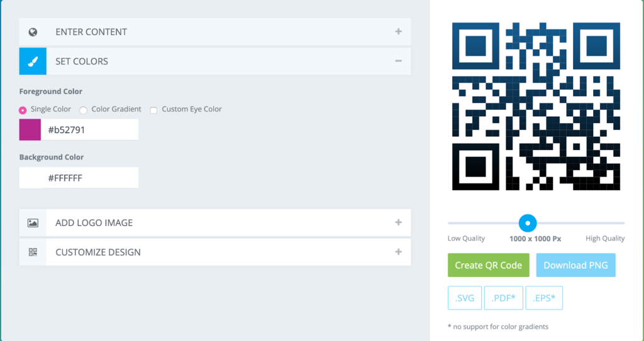
Task: Click the Low Quality label
Action: [x=466, y=239]
